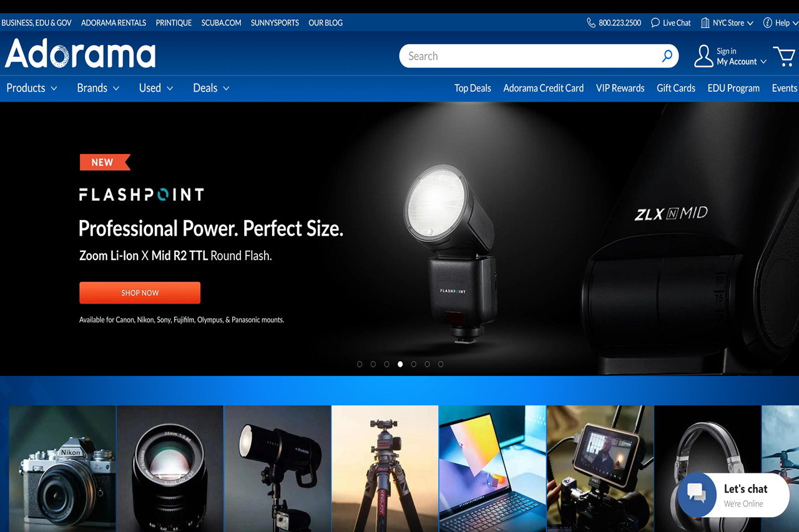Expand the Products menu

click(x=31, y=88)
